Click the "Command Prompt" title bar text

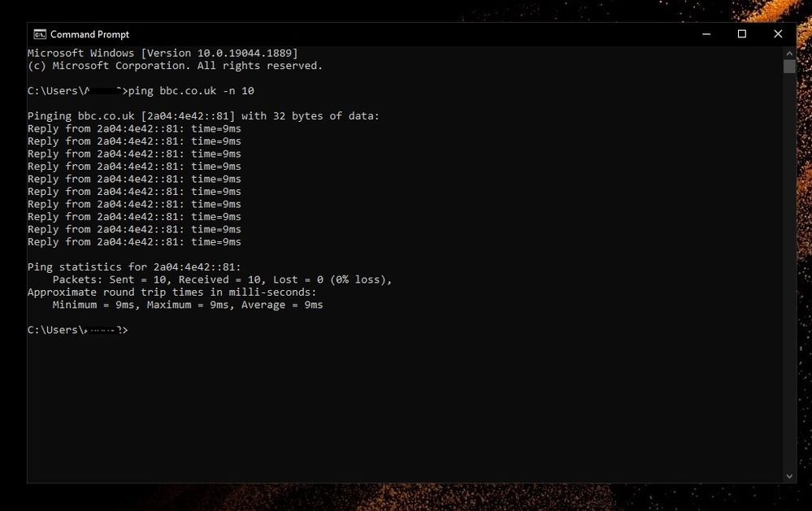89,34
